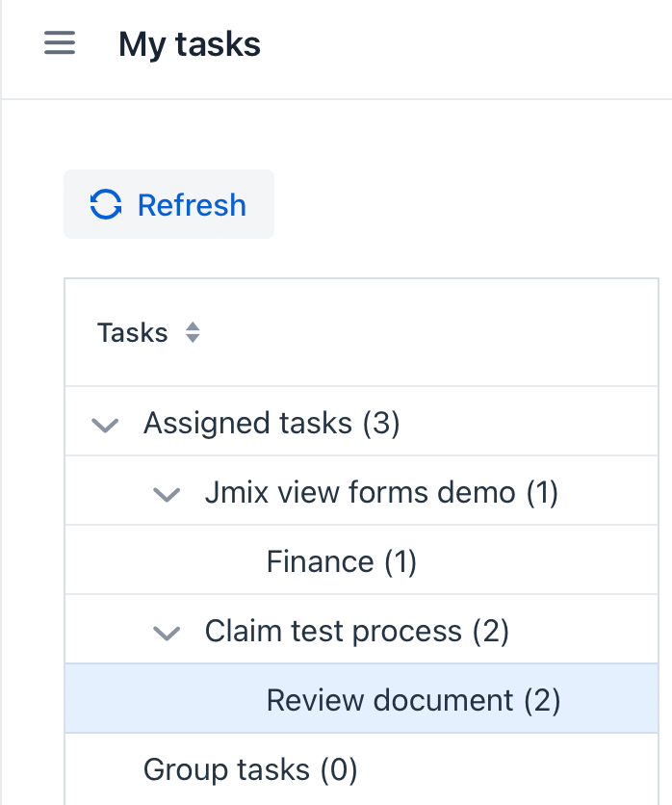Open the navigation hamburger menu

tap(59, 43)
